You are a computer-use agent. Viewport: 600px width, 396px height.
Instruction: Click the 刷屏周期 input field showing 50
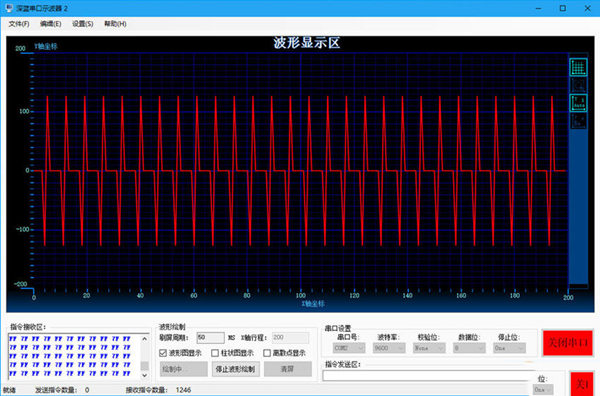click(x=210, y=338)
